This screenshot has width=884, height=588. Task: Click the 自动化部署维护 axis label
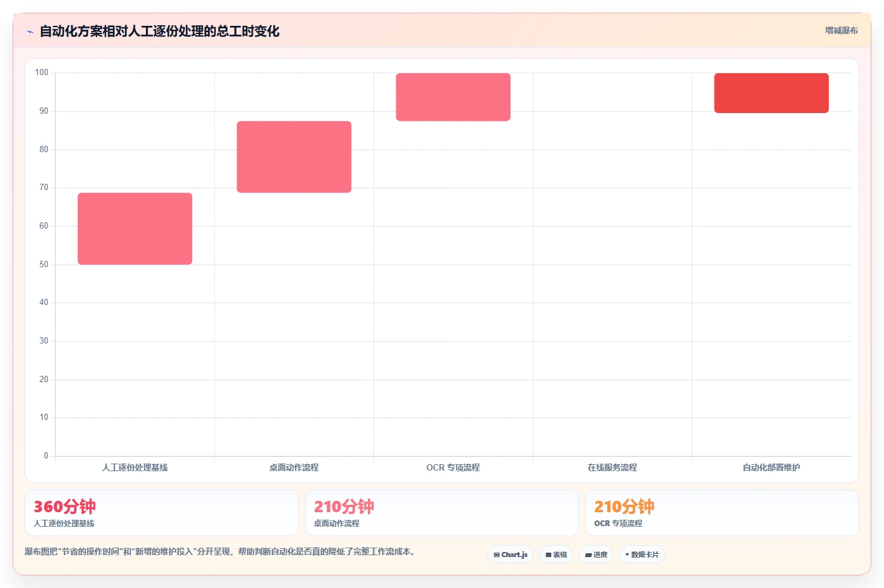tap(771, 467)
